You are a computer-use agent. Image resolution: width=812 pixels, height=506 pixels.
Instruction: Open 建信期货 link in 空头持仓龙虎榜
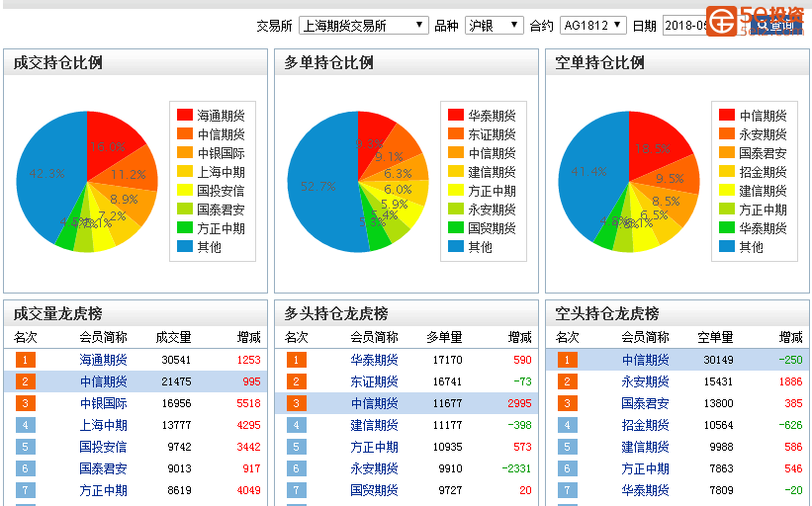pos(645,447)
